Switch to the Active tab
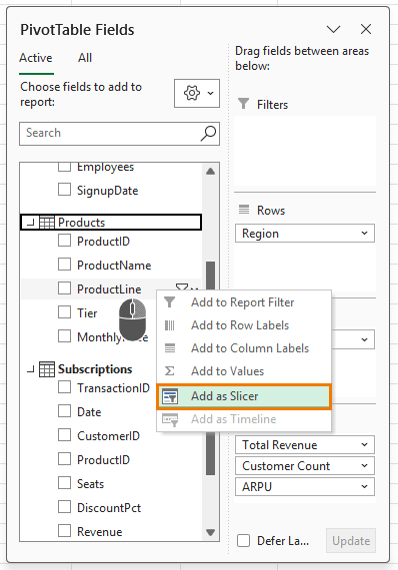The height and width of the screenshot is (570, 398). pos(36,58)
